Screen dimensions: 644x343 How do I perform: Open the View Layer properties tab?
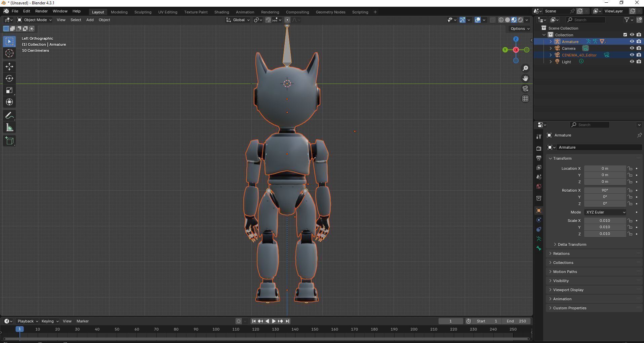coord(539,167)
